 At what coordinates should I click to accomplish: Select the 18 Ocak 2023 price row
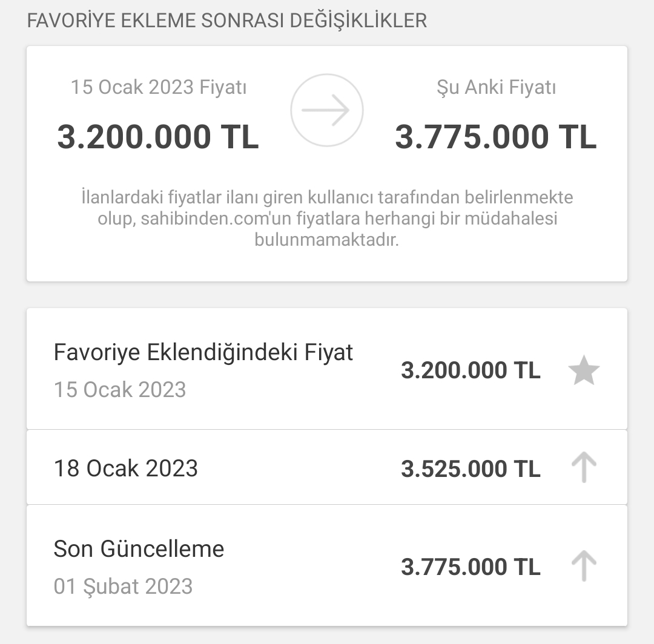click(x=327, y=467)
